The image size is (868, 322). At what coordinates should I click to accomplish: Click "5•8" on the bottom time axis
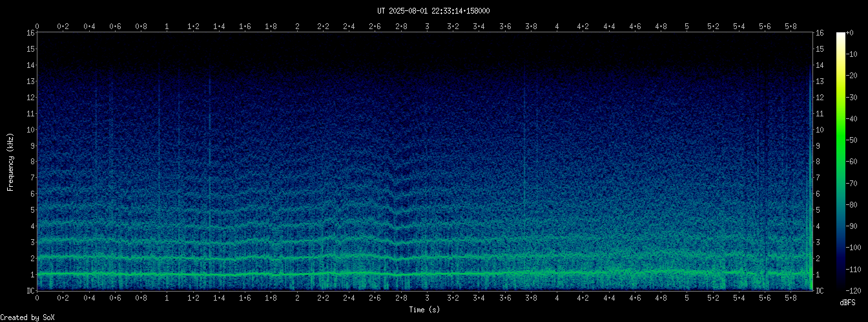[x=791, y=298]
